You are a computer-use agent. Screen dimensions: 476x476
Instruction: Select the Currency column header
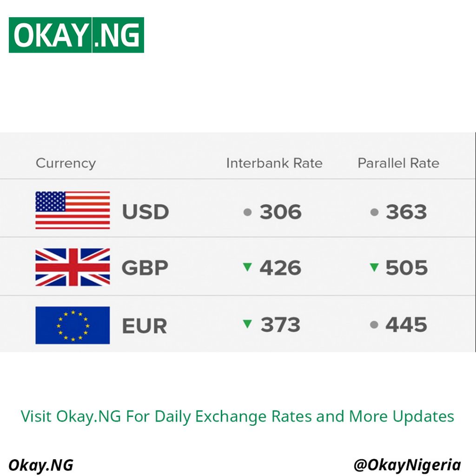(x=66, y=163)
